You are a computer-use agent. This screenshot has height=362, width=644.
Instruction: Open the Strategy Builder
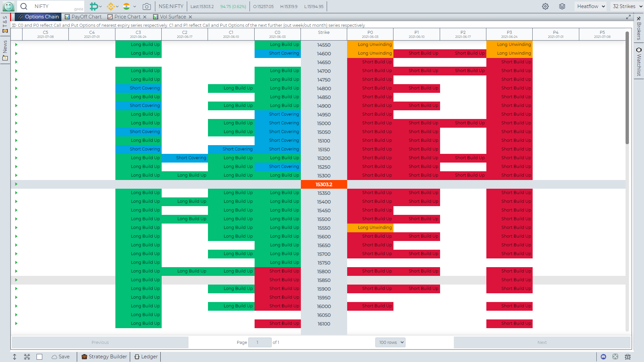104,357
